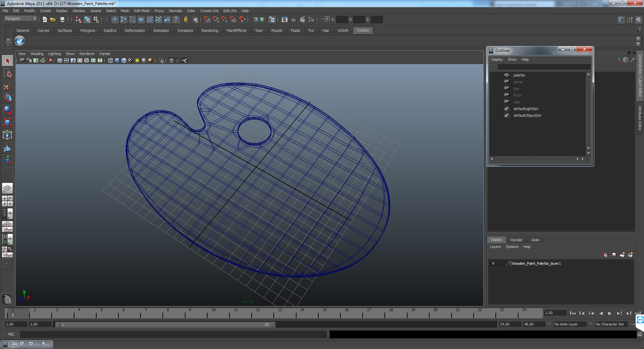Click the current frame field showing 1.00
644x349 pixels.
tap(555, 313)
